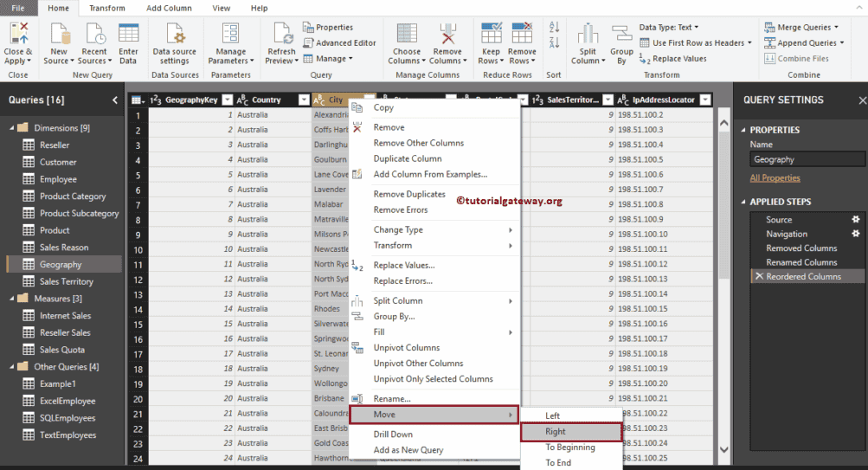Click the vertical scrollbar down arrow
This screenshot has height=470, width=868.
[x=724, y=449]
